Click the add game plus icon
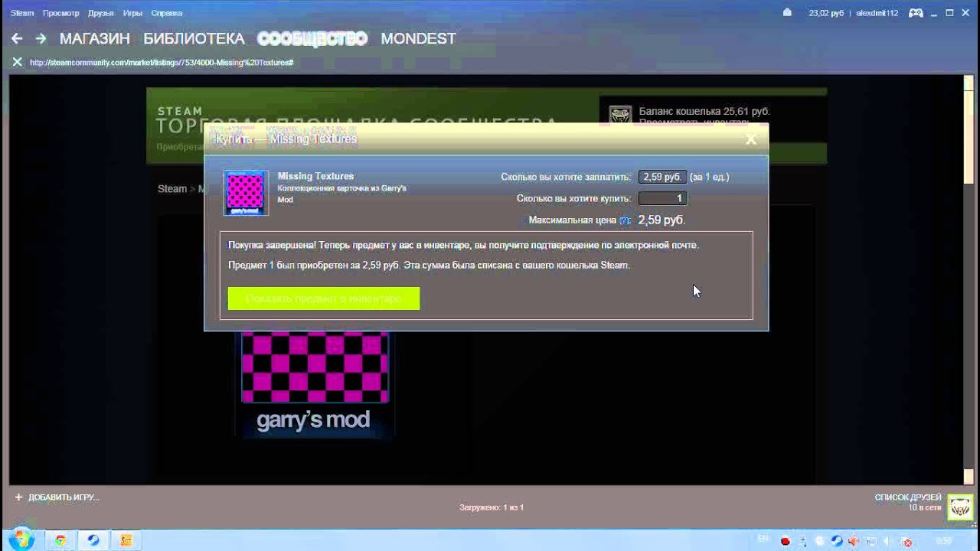The width and height of the screenshot is (980, 551). click(x=18, y=497)
